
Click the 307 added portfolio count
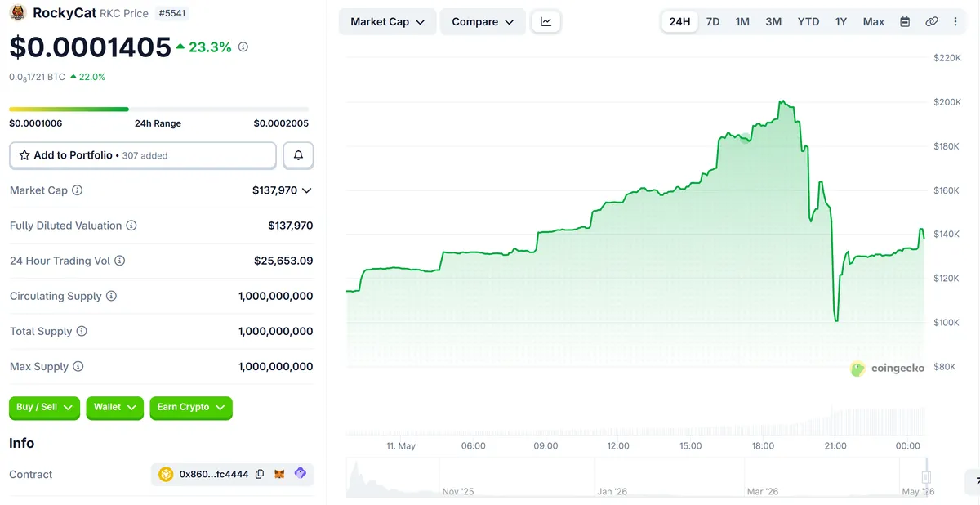click(145, 155)
